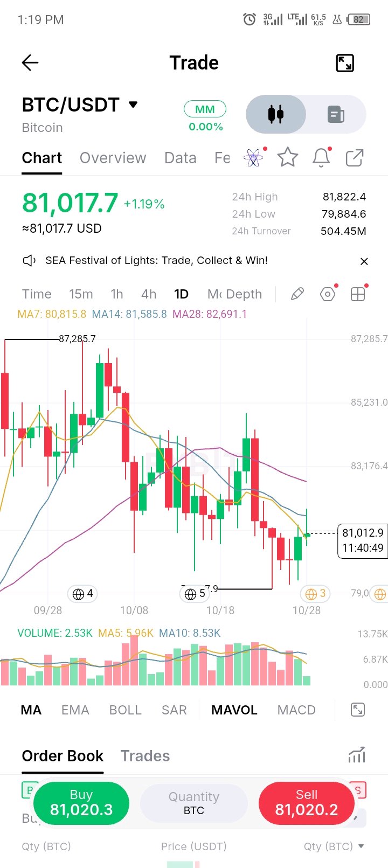Open the Data tab

click(x=180, y=158)
